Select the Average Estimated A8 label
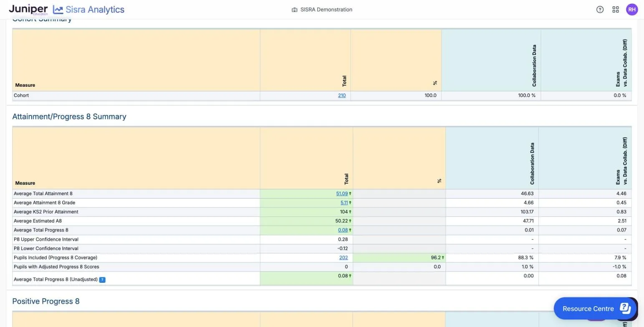The image size is (644, 327). [x=38, y=221]
